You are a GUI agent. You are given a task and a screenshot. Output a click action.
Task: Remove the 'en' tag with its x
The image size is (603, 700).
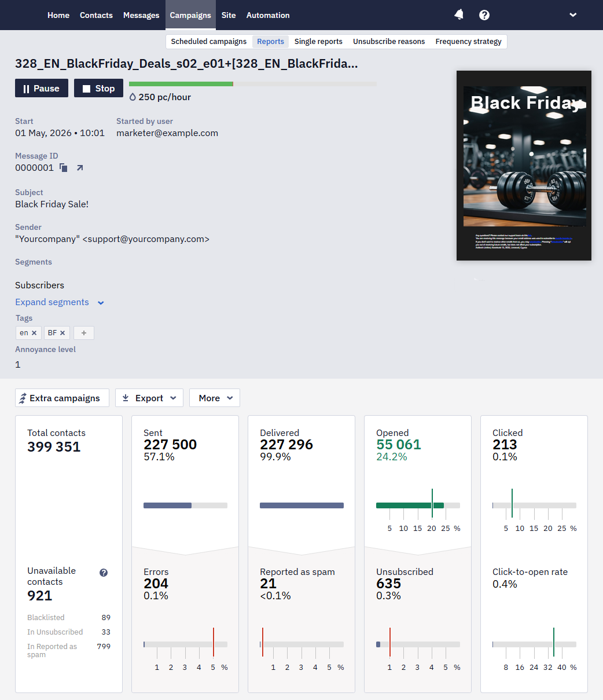click(x=34, y=333)
